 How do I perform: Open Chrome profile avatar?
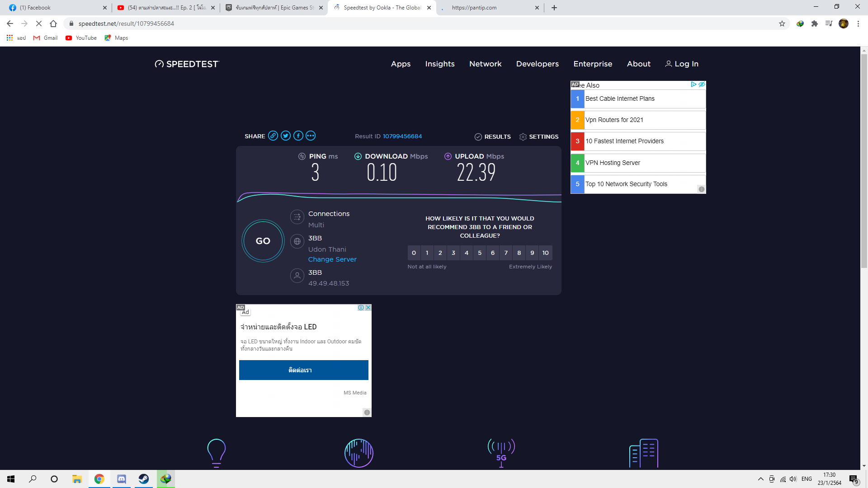(844, 23)
